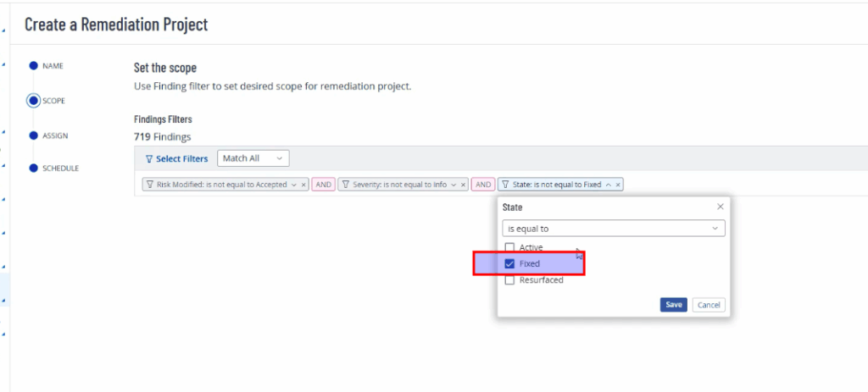Open the 'is equal to' operator dropdown
This screenshot has height=392, width=868.
[x=614, y=229]
